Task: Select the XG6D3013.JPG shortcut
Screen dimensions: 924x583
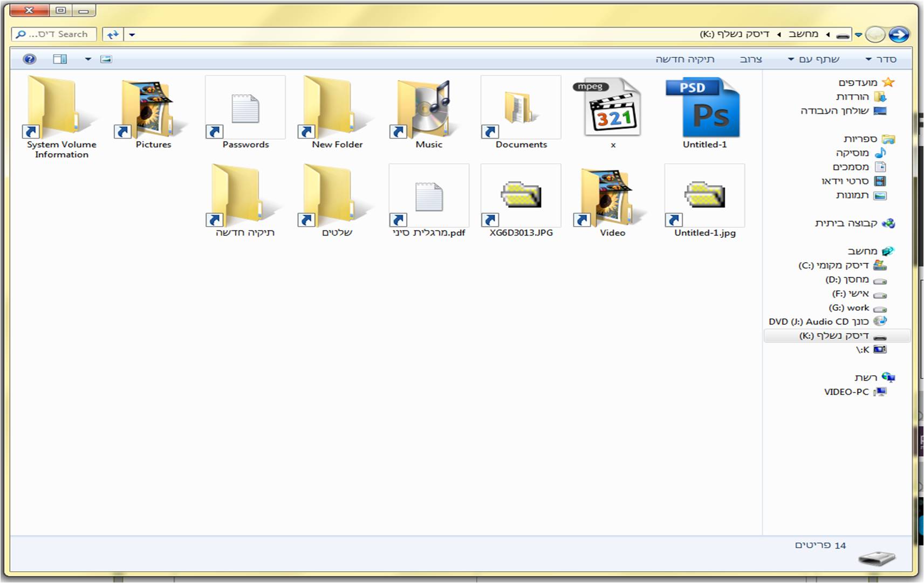Action: click(x=521, y=201)
